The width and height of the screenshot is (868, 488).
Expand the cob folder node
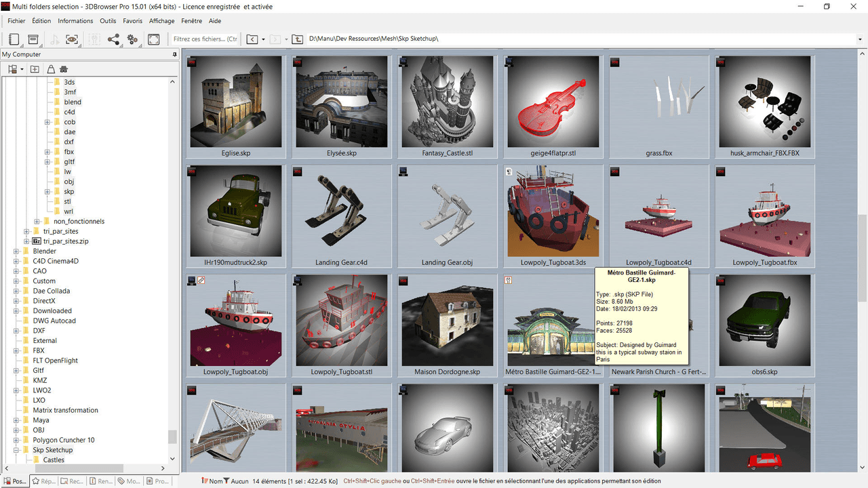[x=47, y=122]
